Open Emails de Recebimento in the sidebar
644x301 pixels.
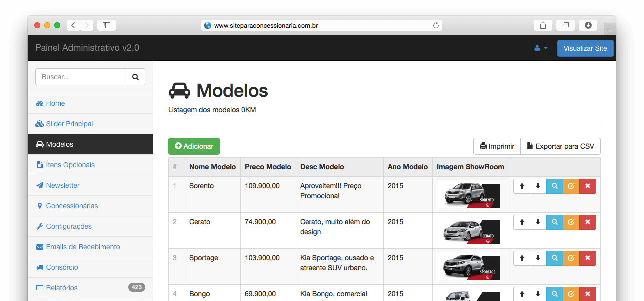pos(90,247)
